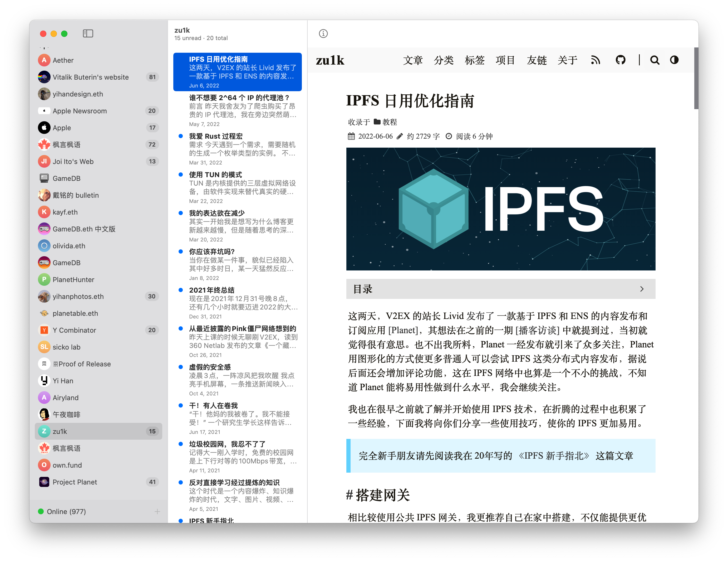Select the Apple planet avatar
The width and height of the screenshot is (728, 562).
(x=44, y=128)
